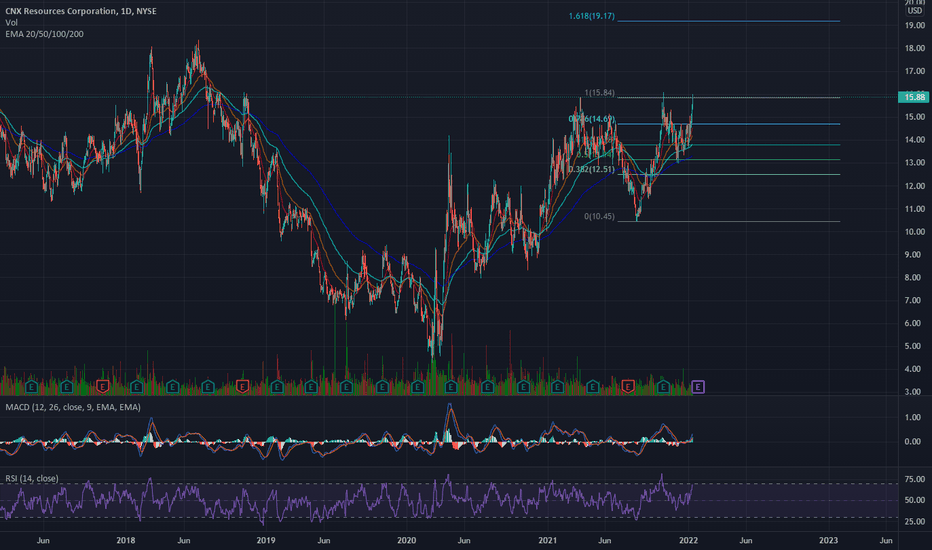The width and height of the screenshot is (932, 550).
Task: Select the 0(10.45) Fibonacci label
Action: pyautogui.click(x=599, y=216)
